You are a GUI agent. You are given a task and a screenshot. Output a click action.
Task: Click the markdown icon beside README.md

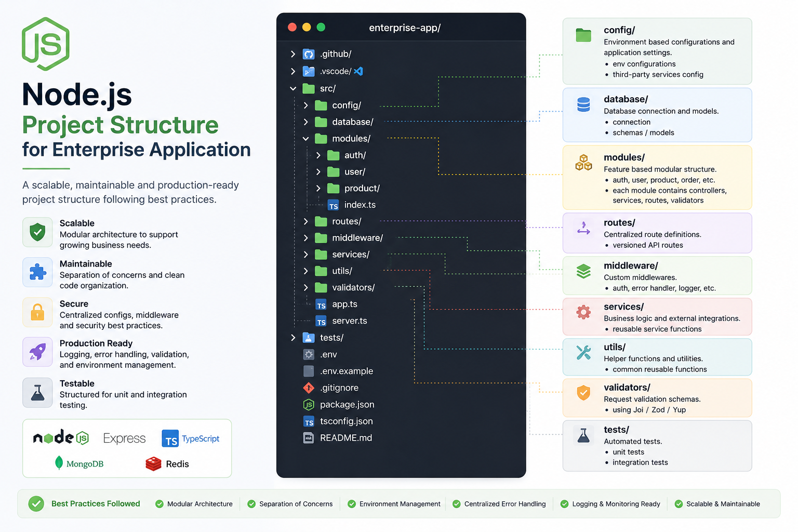(x=309, y=438)
